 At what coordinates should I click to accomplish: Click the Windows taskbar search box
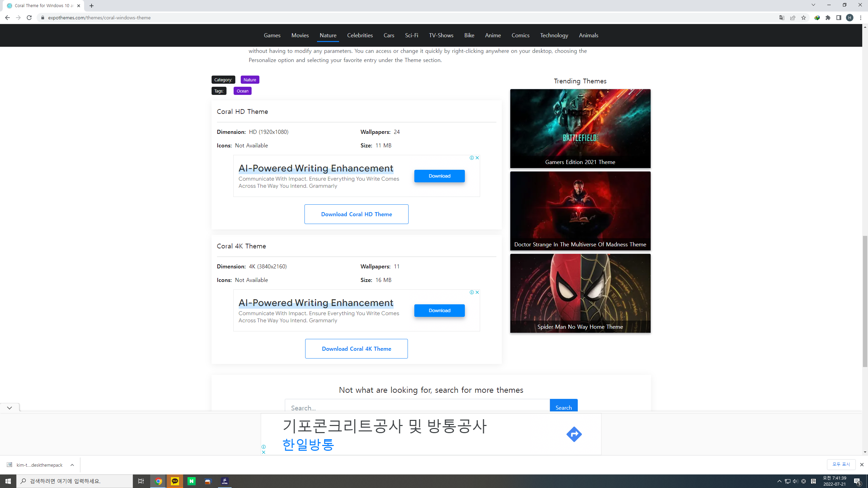pos(75,481)
